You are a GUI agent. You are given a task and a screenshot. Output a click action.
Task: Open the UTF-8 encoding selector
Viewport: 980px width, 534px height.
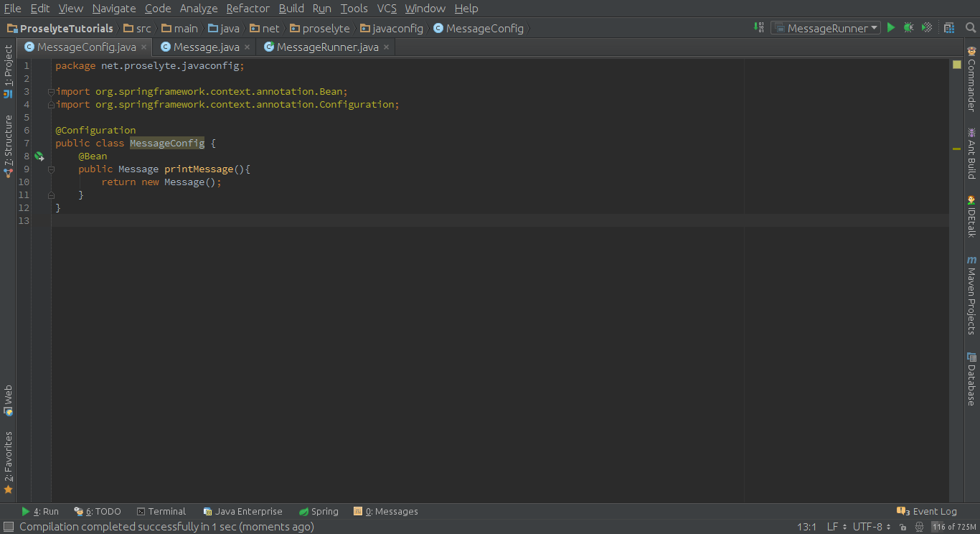(x=872, y=527)
